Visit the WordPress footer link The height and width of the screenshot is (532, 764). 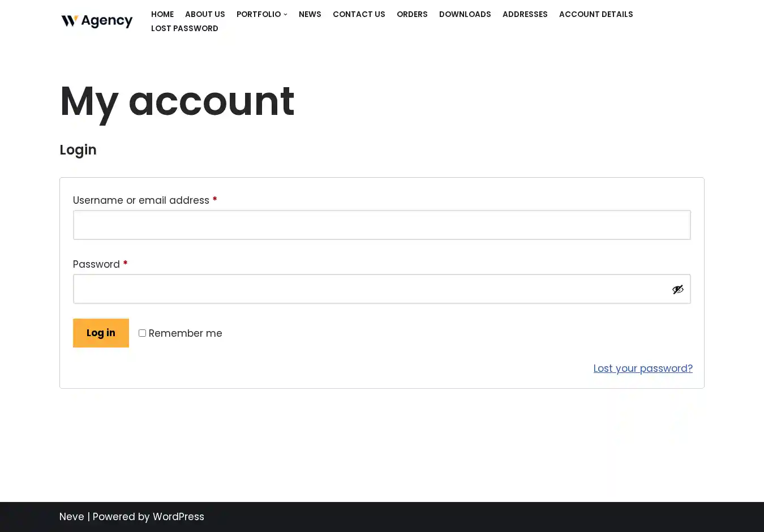coord(178,517)
